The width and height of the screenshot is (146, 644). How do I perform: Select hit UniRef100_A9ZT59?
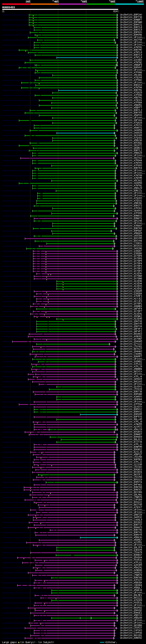coord(131,40)
